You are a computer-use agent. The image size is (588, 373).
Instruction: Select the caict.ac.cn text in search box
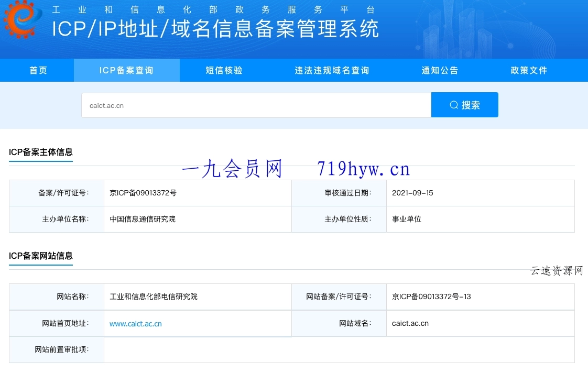pyautogui.click(x=106, y=105)
